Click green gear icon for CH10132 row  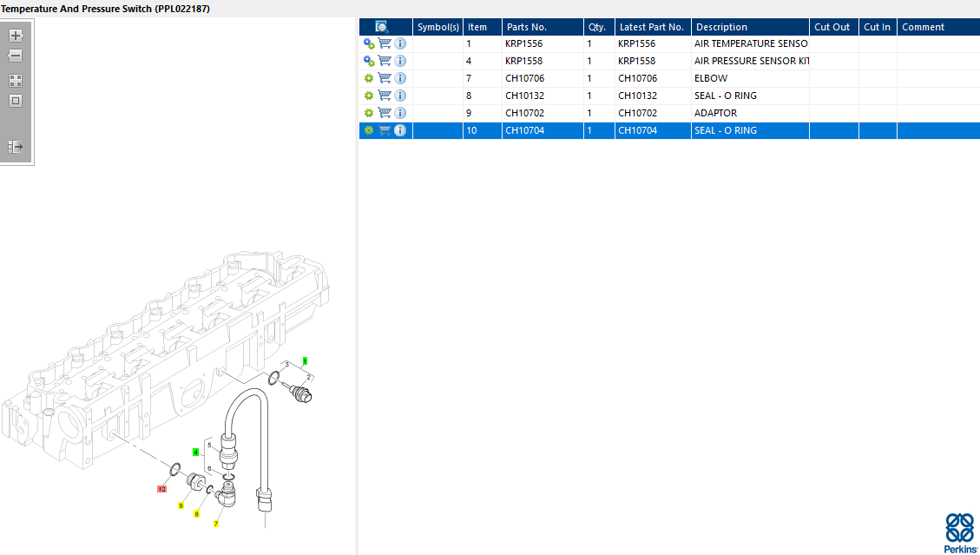pos(369,96)
